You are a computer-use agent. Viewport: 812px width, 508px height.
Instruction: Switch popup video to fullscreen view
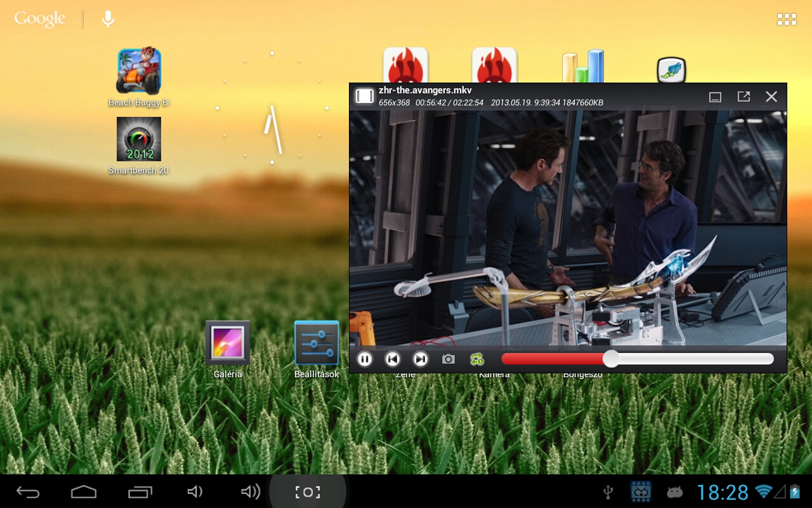(743, 97)
